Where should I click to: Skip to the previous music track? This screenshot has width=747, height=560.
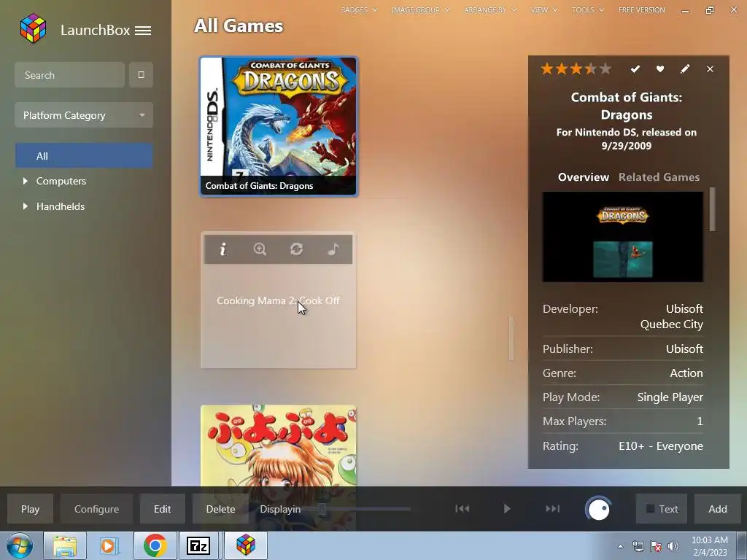pyautogui.click(x=462, y=508)
